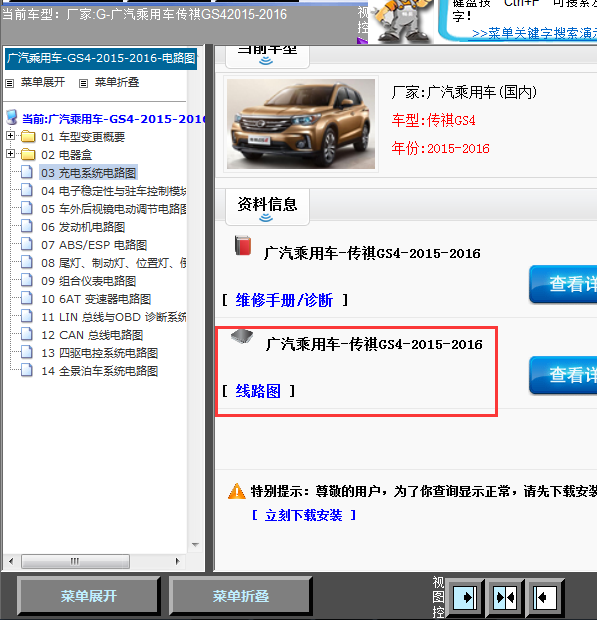
Task: Click document icon for 10 6AT 变速器电路图
Action: pos(27,298)
